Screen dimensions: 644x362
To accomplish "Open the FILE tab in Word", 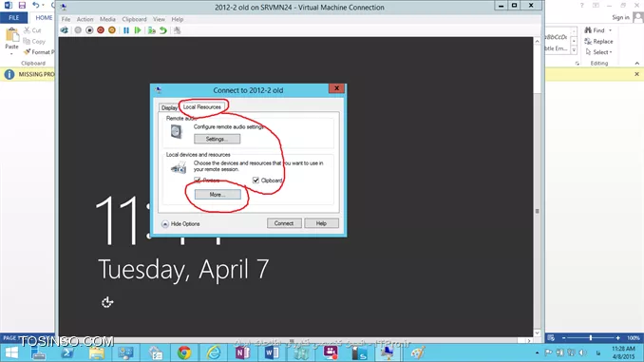I will point(14,18).
